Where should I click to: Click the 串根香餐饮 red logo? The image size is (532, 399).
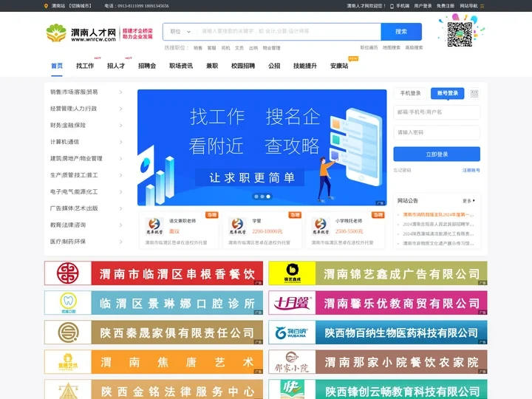coord(68,273)
